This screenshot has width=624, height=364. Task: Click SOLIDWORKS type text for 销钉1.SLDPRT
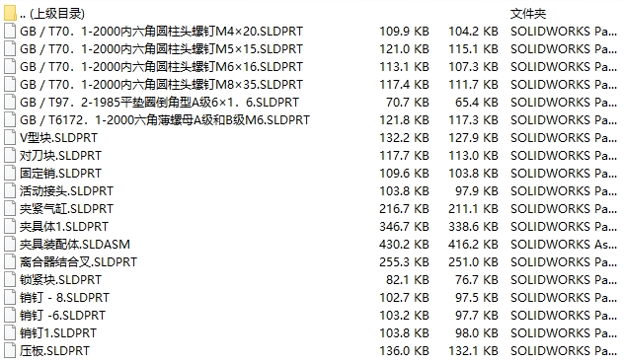tap(564, 333)
